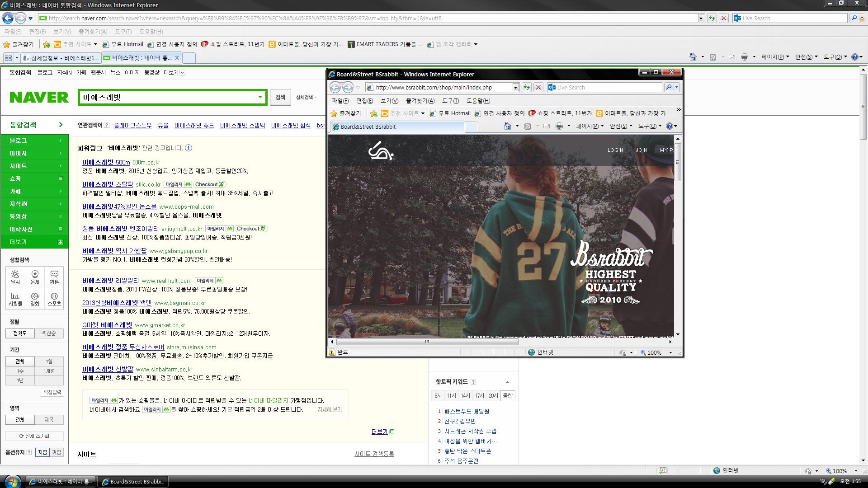Click the Live Search magnifier in the main browser
Image resolution: width=868 pixels, height=488 pixels.
point(854,18)
